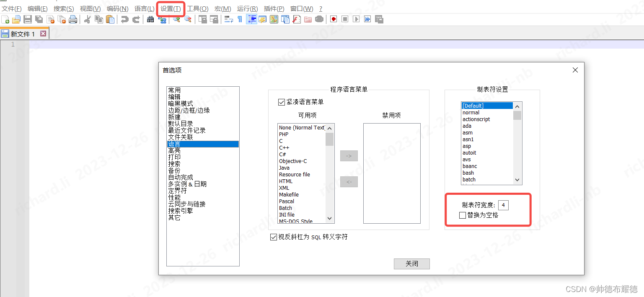The width and height of the screenshot is (644, 297).
Task: Uncheck the 紧凑语言菜单 checkbox
Action: point(282,102)
